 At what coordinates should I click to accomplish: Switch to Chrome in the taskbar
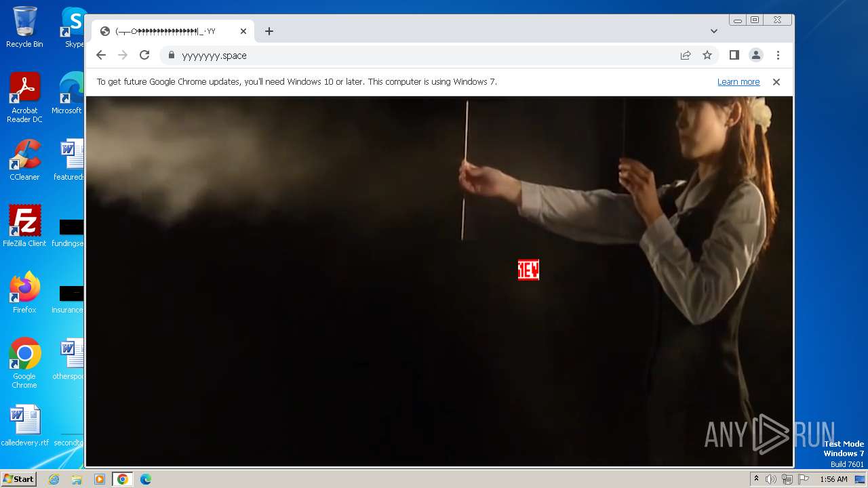(122, 479)
